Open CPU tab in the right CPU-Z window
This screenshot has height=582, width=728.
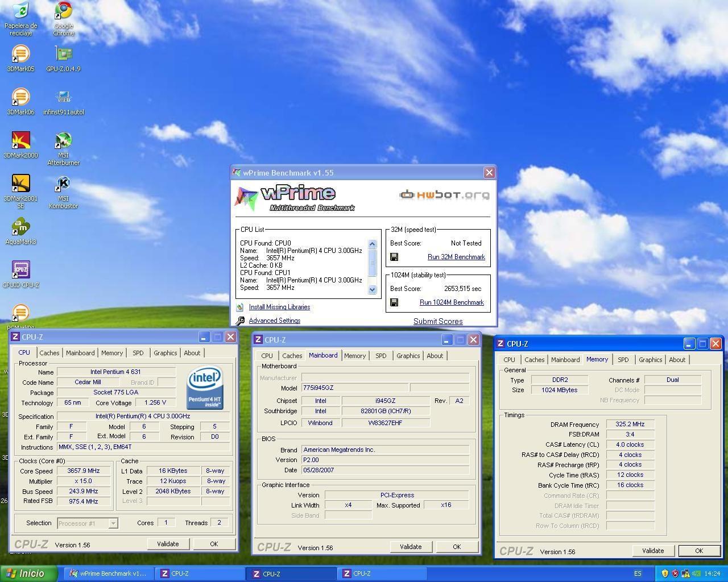[x=509, y=360]
